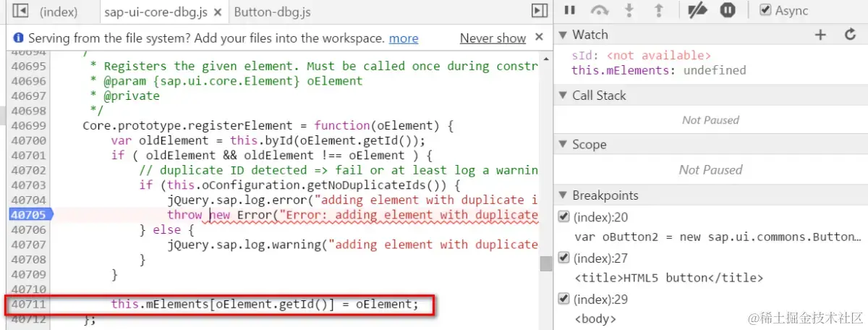The width and height of the screenshot is (868, 330).
Task: Click the 'var oButton2 = new sap.ui.commons.Button' breakpoint code
Action: coord(718,237)
